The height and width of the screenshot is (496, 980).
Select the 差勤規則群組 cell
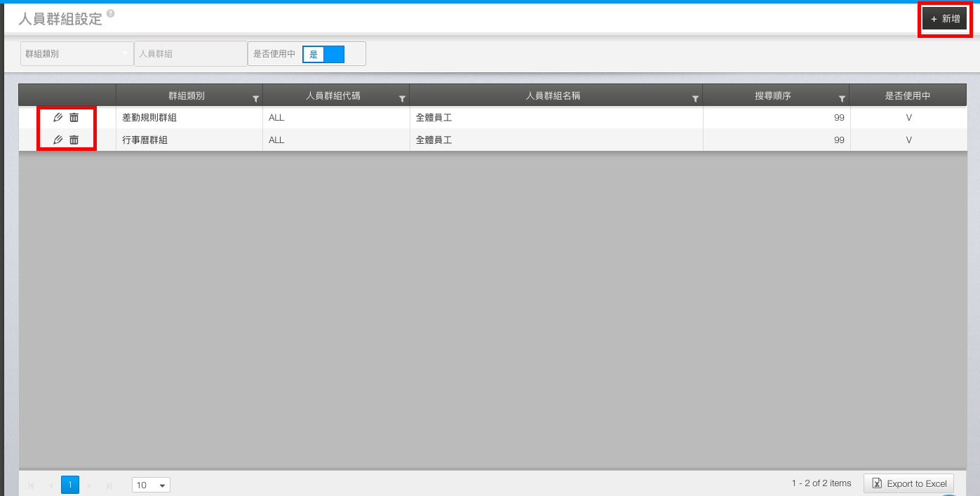pos(189,118)
